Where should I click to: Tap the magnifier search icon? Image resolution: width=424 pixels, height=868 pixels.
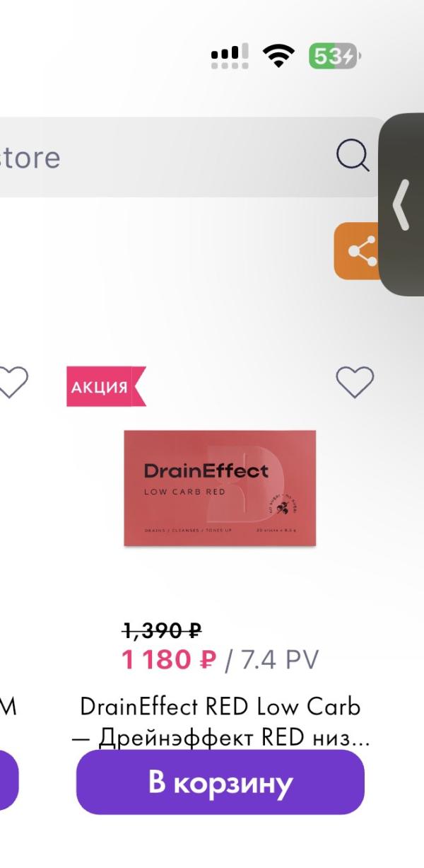click(353, 156)
